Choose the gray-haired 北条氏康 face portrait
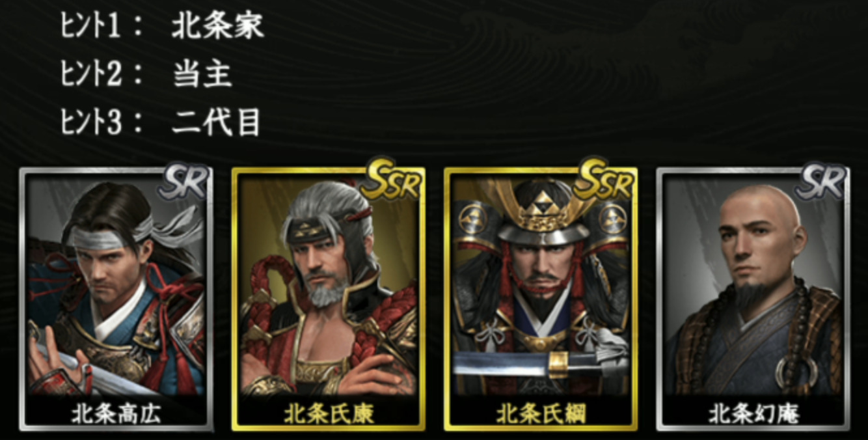 (x=324, y=257)
